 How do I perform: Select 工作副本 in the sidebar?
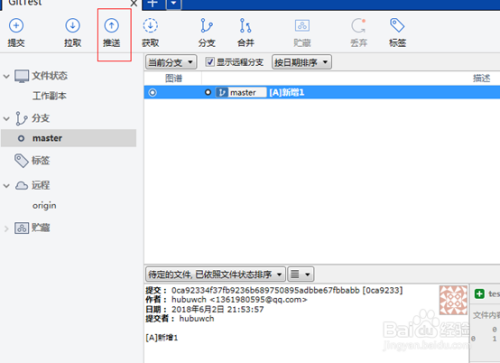click(49, 96)
